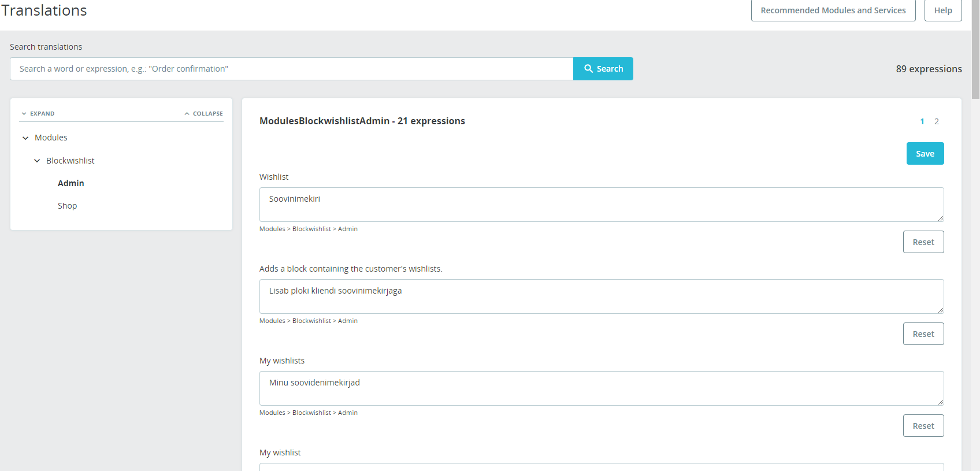Viewport: 980px width, 471px height.
Task: Go to page 2 of expressions
Action: coord(937,121)
